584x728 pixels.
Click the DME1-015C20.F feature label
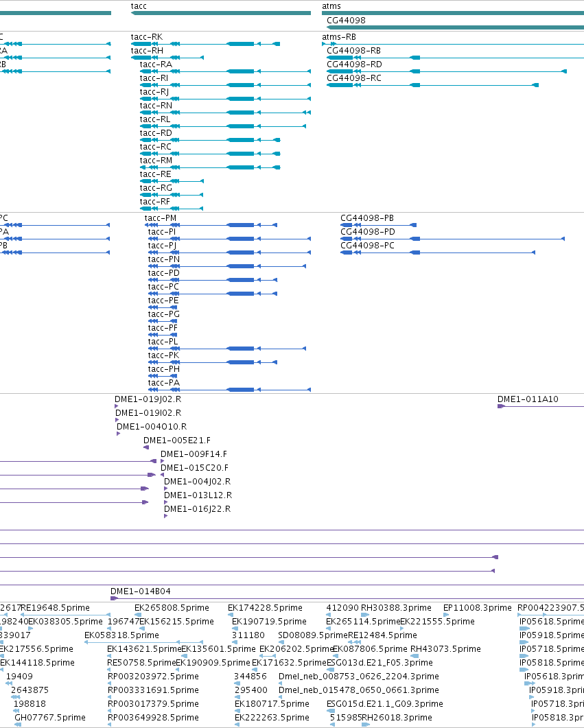194,467
